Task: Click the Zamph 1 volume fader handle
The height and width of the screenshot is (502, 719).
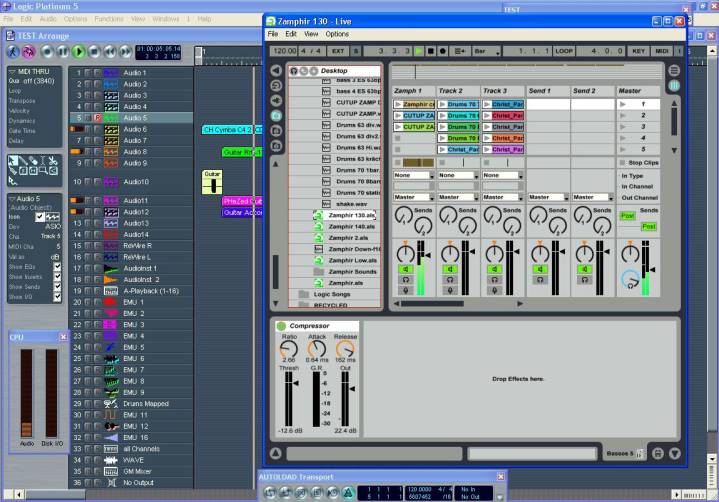Action: point(428,255)
